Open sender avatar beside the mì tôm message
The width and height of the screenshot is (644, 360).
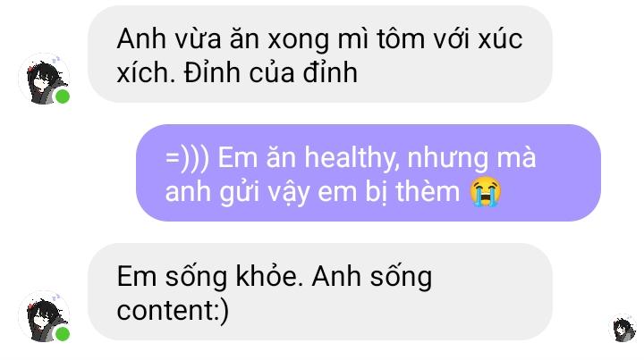coord(44,79)
